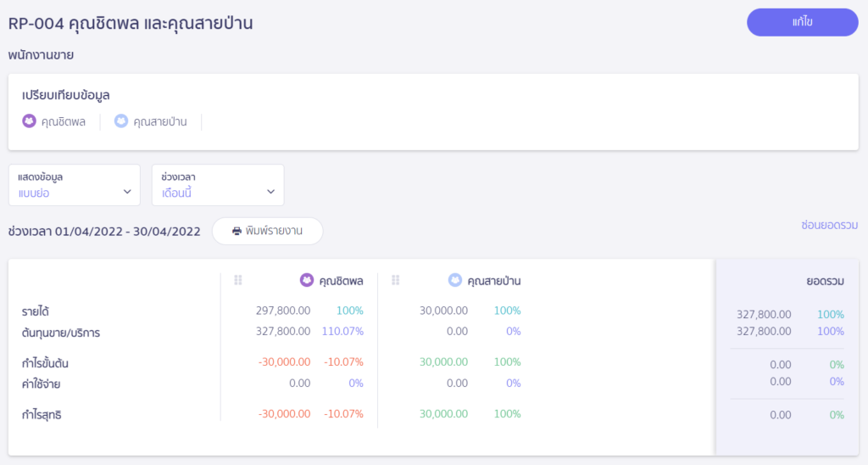Image resolution: width=868 pixels, height=465 pixels.
Task: Click the รายได้ row label
Action: pyautogui.click(x=36, y=311)
